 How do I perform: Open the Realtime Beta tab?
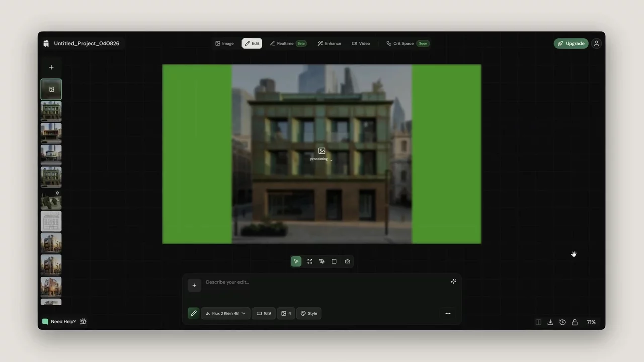pyautogui.click(x=288, y=43)
